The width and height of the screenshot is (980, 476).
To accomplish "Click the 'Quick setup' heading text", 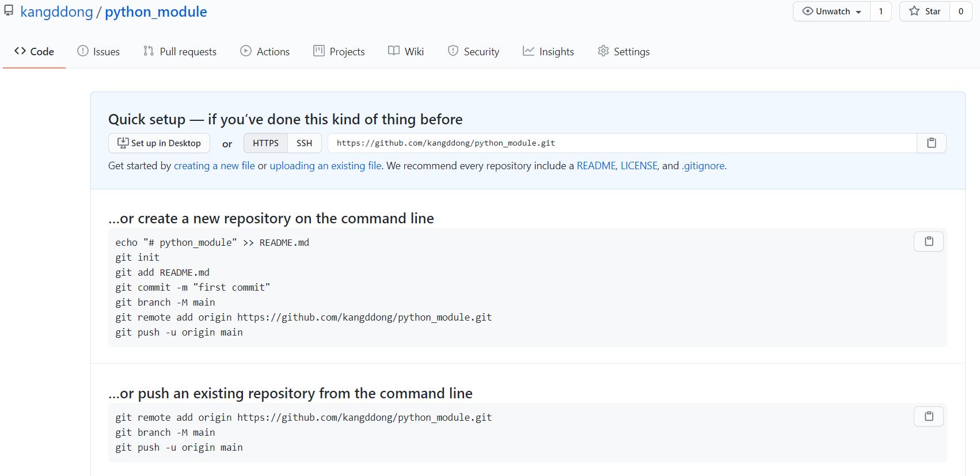I will coord(285,119).
